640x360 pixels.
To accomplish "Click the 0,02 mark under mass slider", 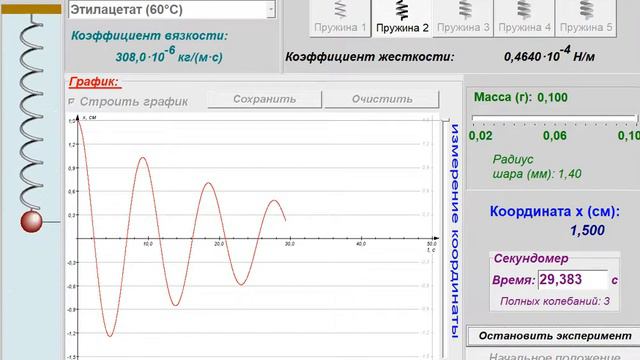I will 480,136.
